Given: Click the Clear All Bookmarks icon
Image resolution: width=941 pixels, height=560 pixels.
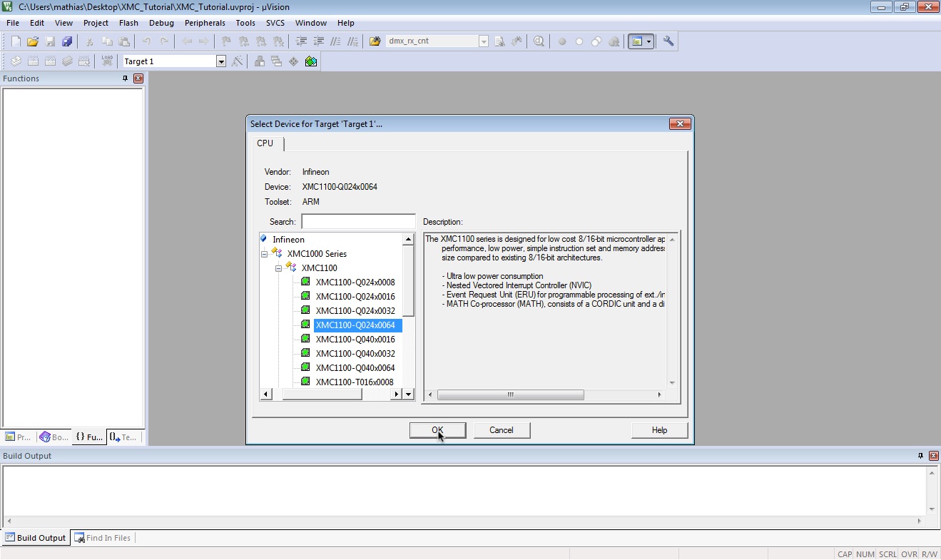Looking at the screenshot, I should (278, 41).
